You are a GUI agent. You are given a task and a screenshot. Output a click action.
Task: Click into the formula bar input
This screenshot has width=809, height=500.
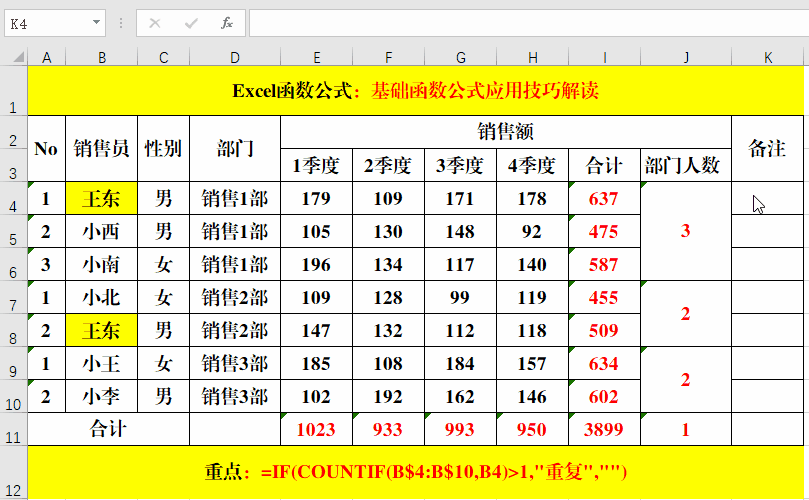tap(529, 23)
